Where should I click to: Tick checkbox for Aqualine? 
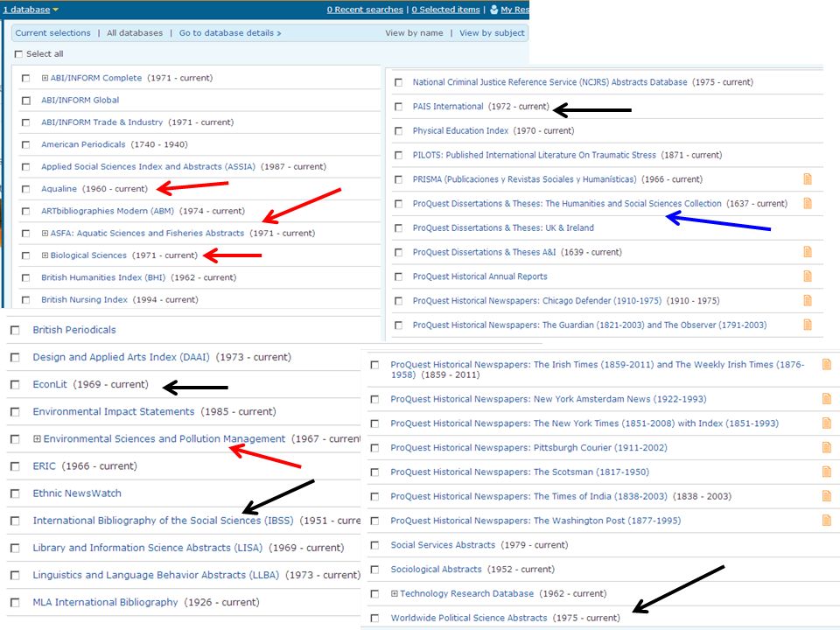[x=25, y=189]
